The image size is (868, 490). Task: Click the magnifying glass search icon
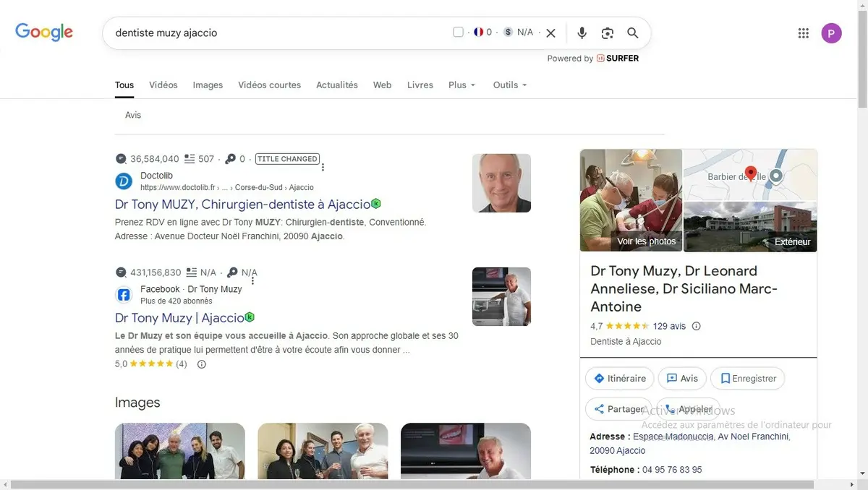632,33
